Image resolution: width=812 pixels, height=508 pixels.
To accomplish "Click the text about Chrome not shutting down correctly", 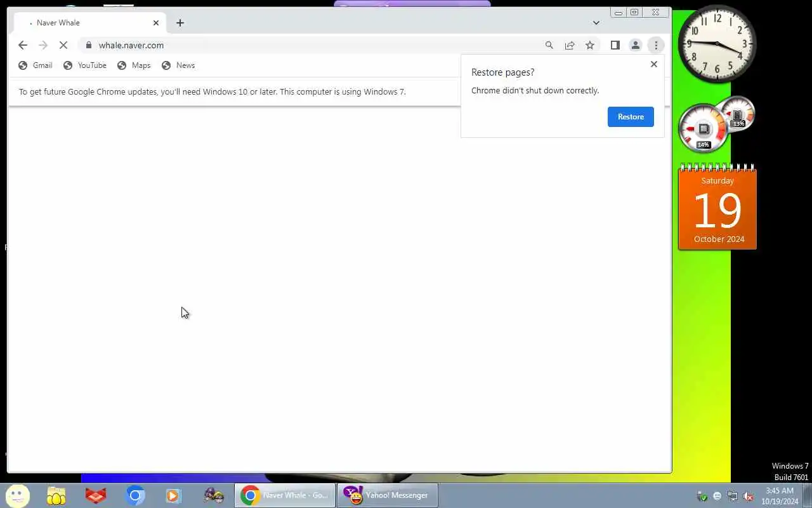I will coord(535,91).
